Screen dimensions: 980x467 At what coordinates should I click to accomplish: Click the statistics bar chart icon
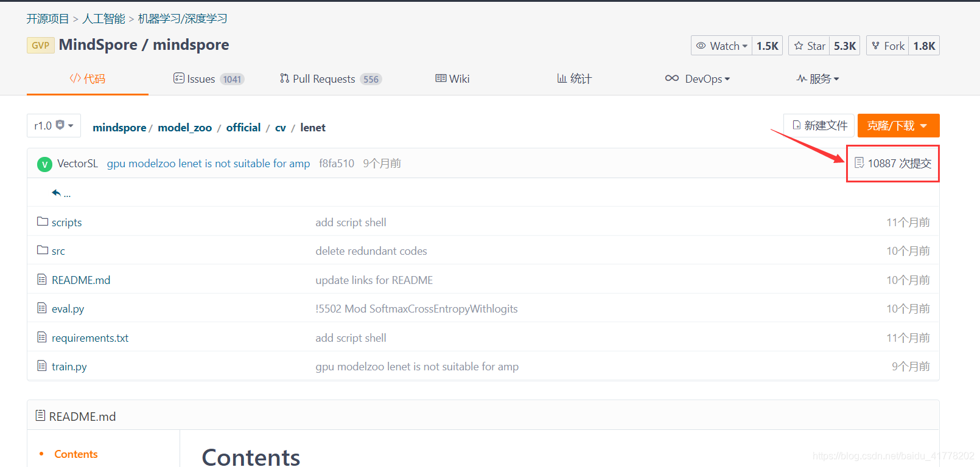click(x=562, y=78)
